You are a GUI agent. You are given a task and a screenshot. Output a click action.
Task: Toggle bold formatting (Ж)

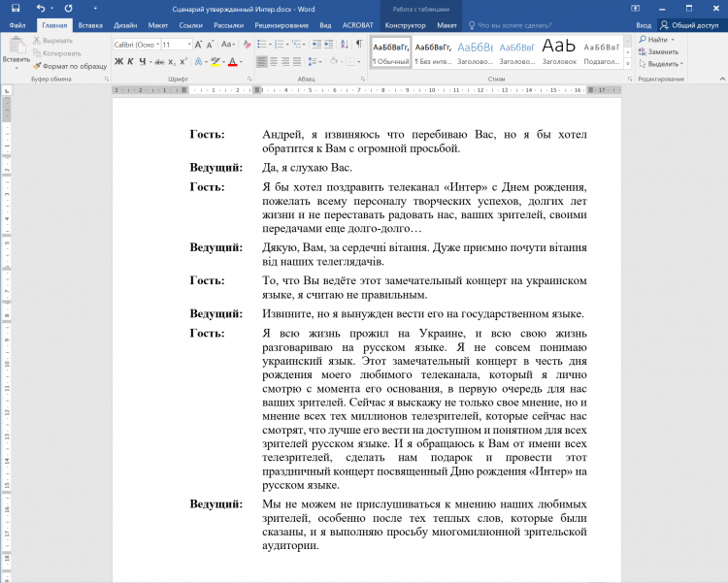[x=118, y=61]
